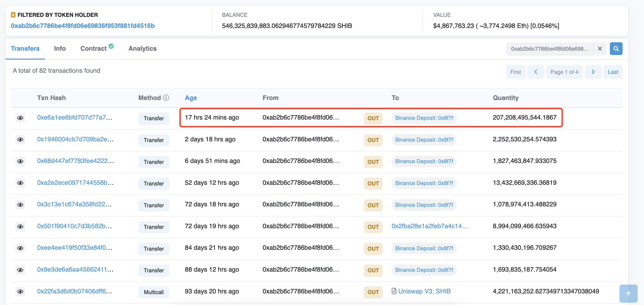Toggle the eye icon on the Multicall row
Viewport: 644px width, 305px height.
20,291
